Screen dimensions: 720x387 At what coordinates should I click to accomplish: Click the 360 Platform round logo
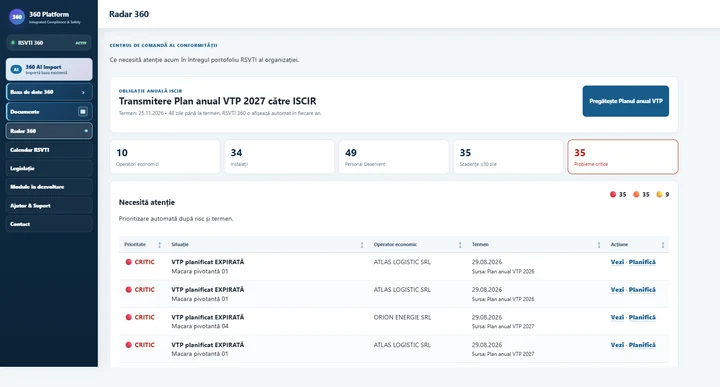click(17, 17)
